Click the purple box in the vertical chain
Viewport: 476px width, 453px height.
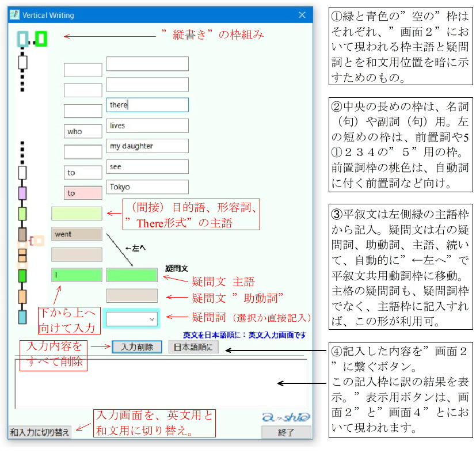point(22,193)
